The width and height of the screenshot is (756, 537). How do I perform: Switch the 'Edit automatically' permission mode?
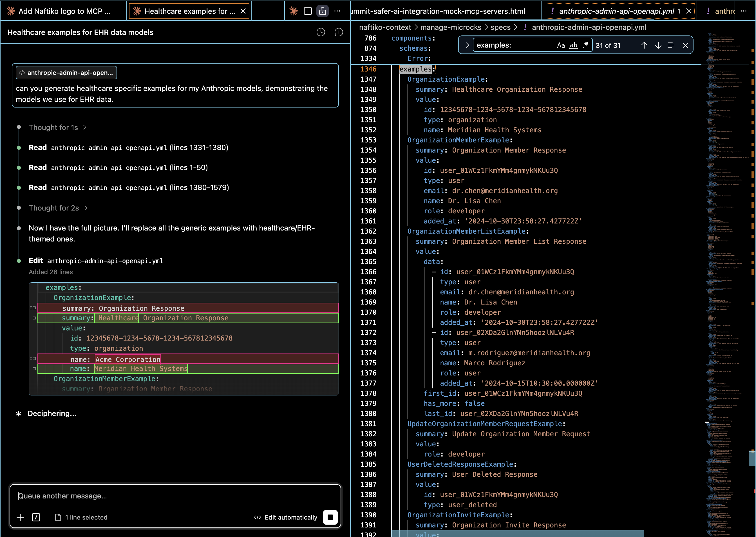click(x=285, y=517)
